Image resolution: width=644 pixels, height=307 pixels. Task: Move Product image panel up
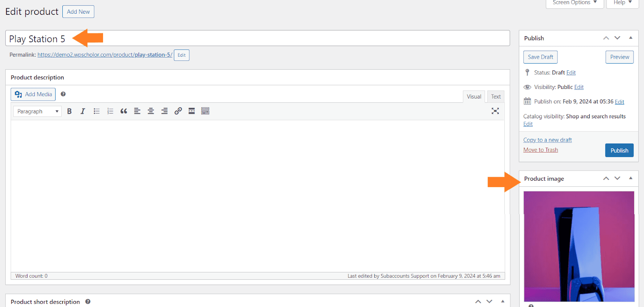(606, 178)
